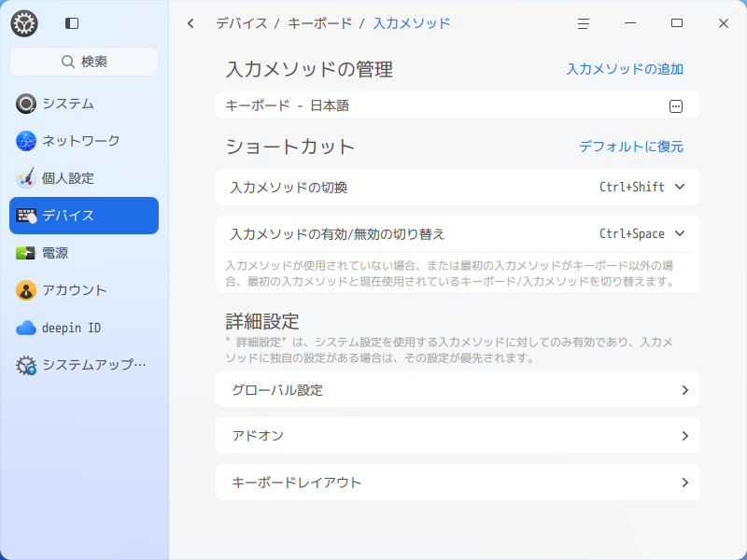Expand キーボードレイアウト with its chevron
Viewport: 747px width, 560px height.
685,483
